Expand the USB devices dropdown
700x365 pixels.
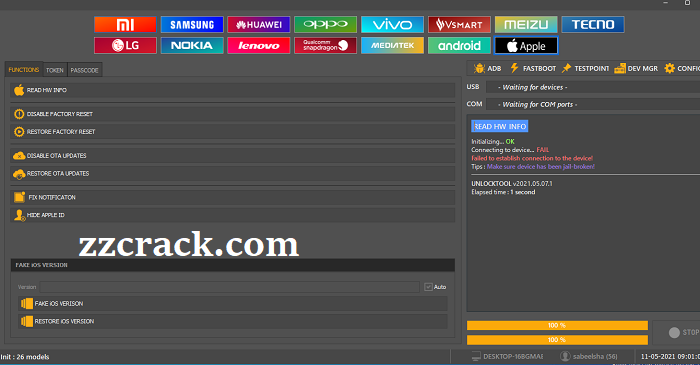point(593,87)
